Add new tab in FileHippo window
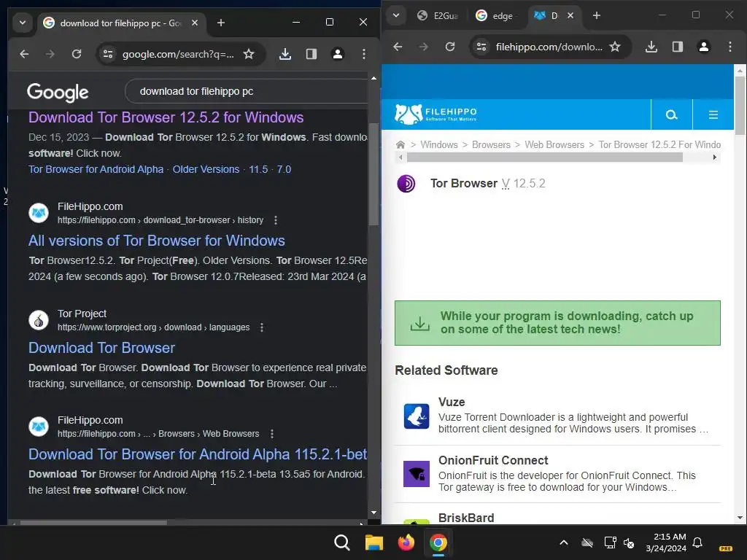 [x=597, y=16]
